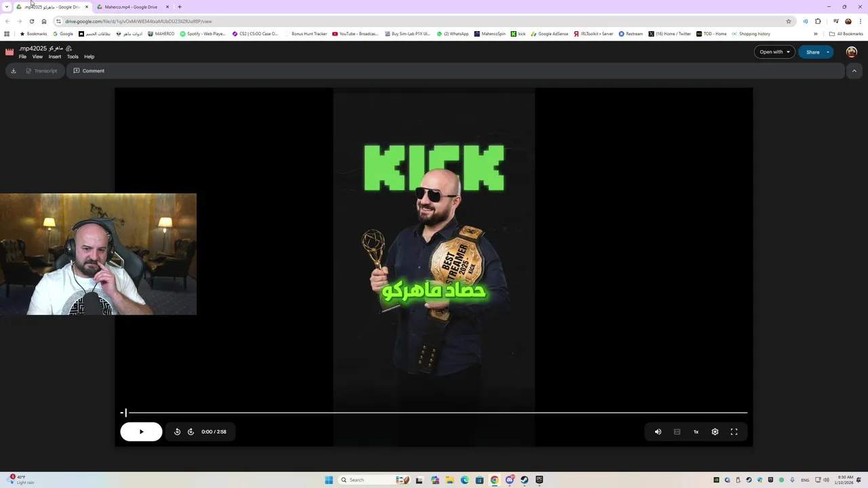Rewind the video ten seconds
Viewport: 868px width, 488px height.
click(x=177, y=432)
